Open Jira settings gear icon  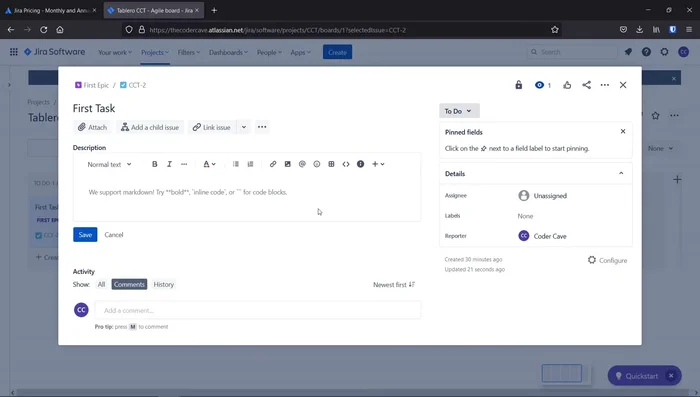pos(664,52)
